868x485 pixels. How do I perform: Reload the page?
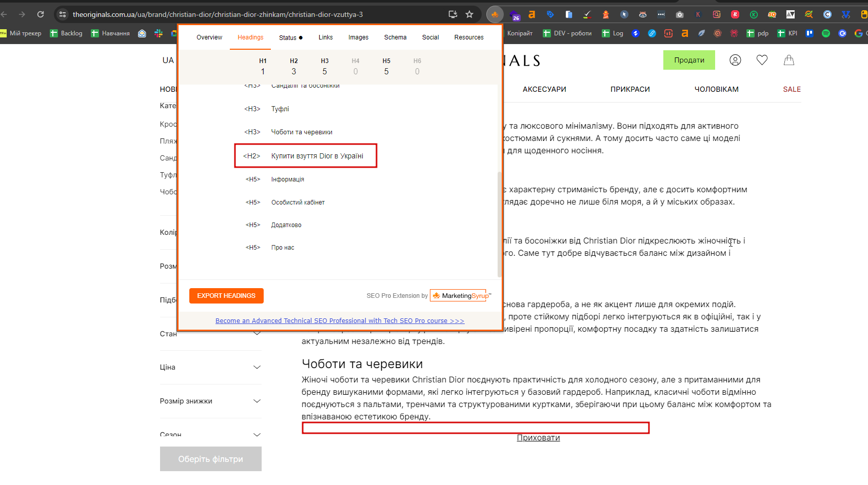coord(41,14)
